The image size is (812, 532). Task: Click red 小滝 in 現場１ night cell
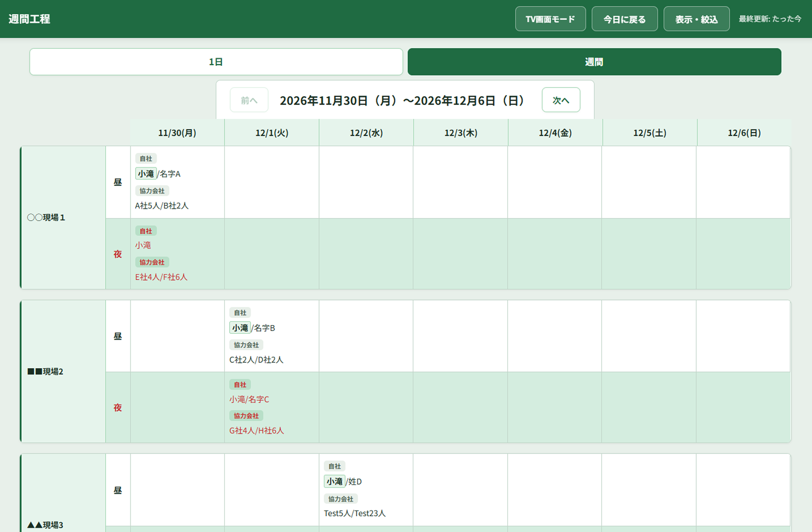pyautogui.click(x=143, y=245)
